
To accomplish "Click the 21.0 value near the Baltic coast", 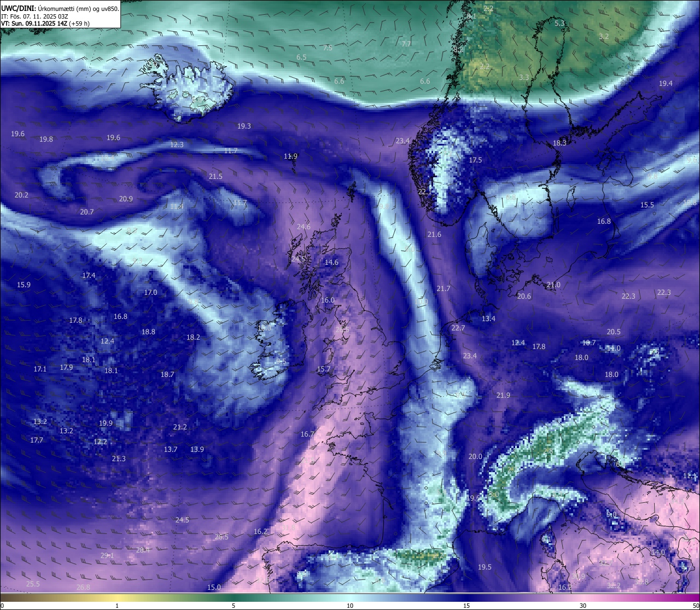I will tap(553, 284).
